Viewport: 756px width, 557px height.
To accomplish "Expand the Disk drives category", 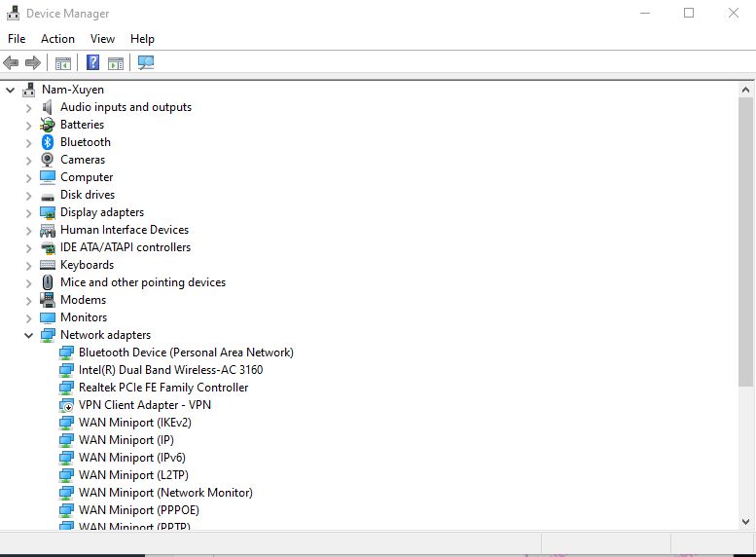I will 28,196.
